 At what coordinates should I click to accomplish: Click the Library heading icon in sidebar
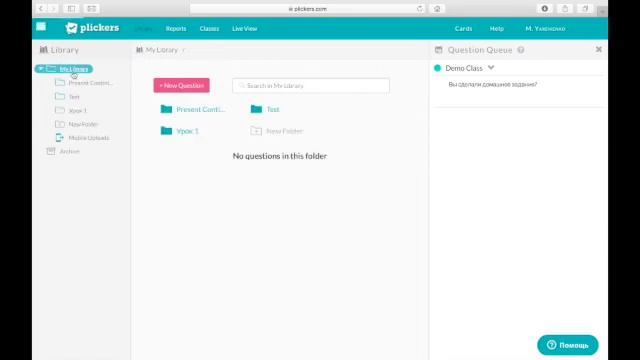pos(43,50)
